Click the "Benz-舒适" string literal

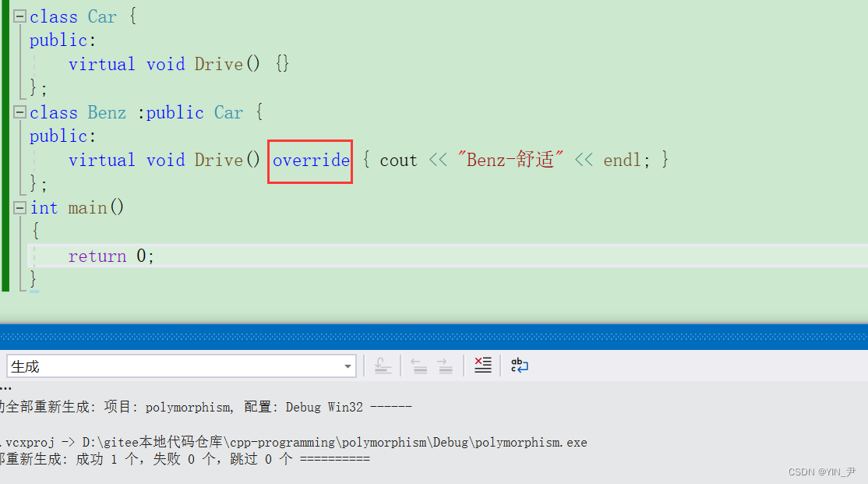[x=510, y=160]
